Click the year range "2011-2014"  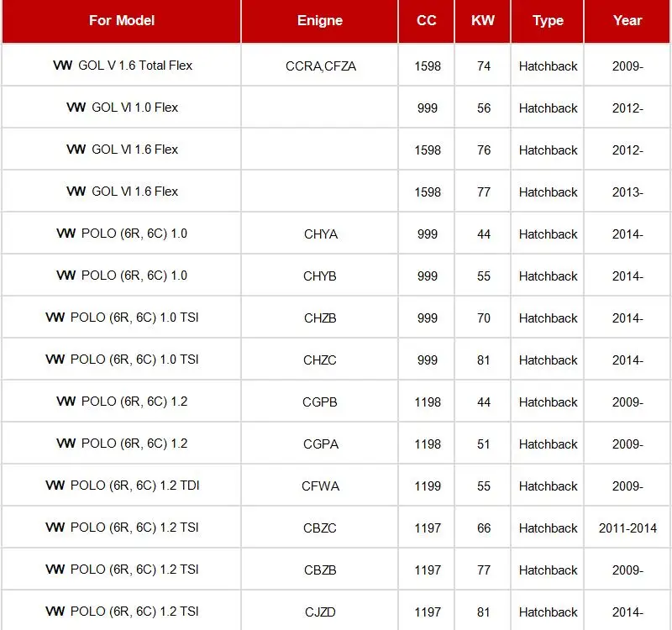tap(627, 528)
